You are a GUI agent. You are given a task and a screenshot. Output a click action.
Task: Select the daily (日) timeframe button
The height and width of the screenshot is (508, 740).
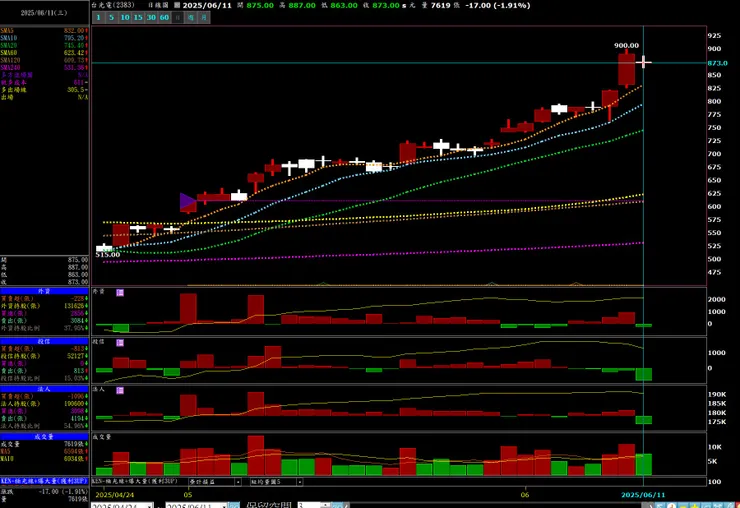tap(177, 17)
